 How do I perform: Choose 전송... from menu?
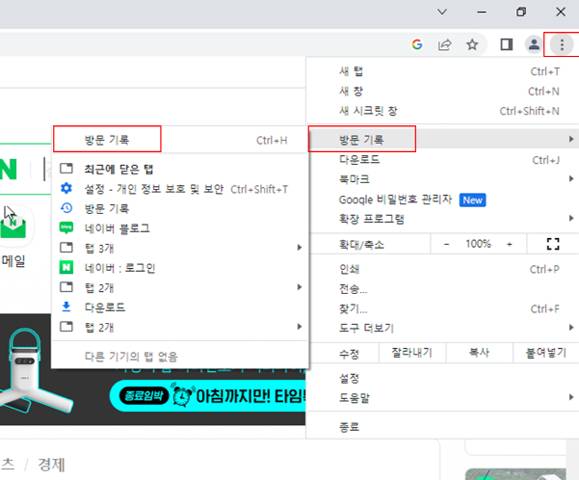coord(442,289)
